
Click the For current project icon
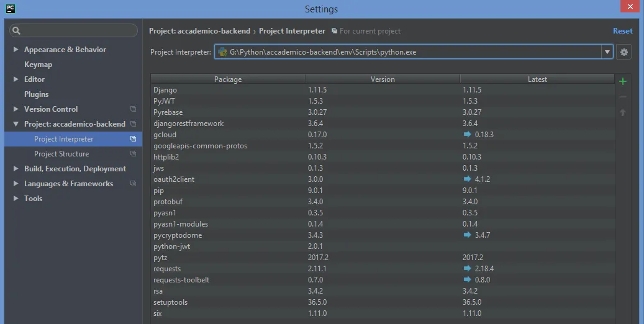334,31
